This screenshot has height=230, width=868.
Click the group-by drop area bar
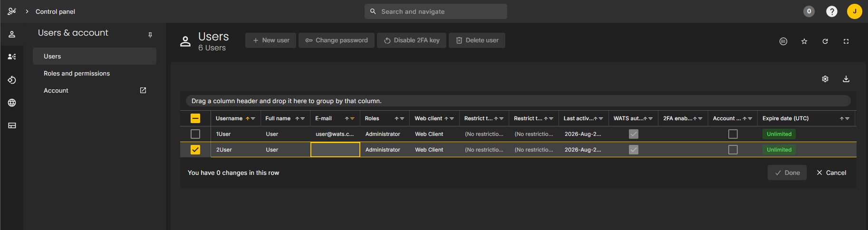518,101
